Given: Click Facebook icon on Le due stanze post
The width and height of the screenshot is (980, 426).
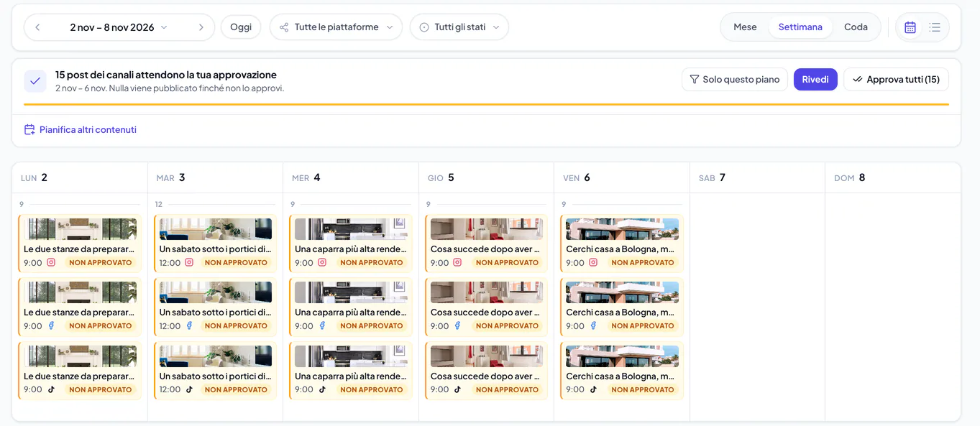Looking at the screenshot, I should tap(51, 326).
